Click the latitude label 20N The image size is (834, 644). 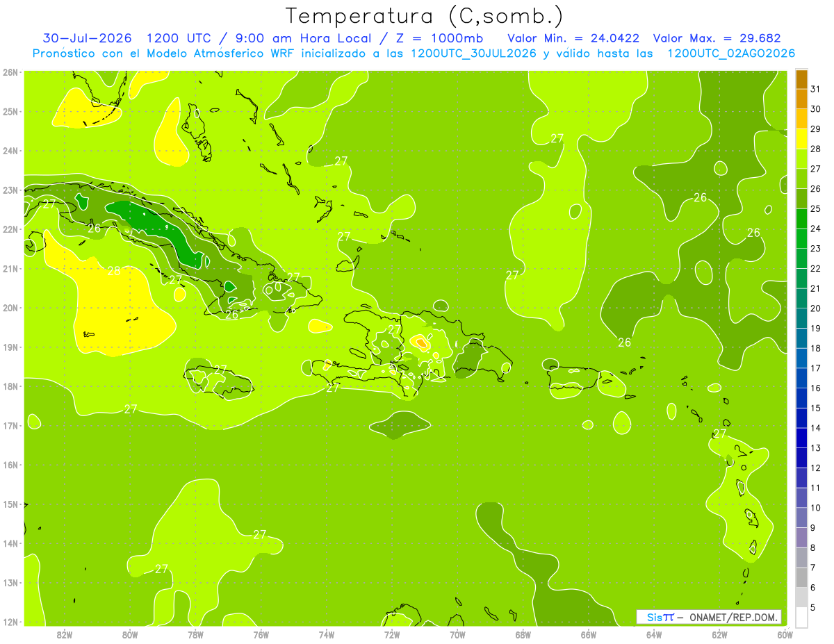(10, 308)
